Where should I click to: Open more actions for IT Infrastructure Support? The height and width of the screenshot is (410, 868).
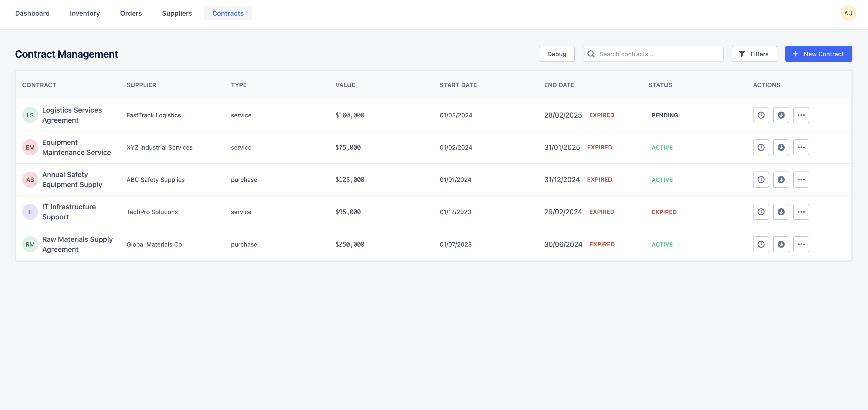point(801,212)
